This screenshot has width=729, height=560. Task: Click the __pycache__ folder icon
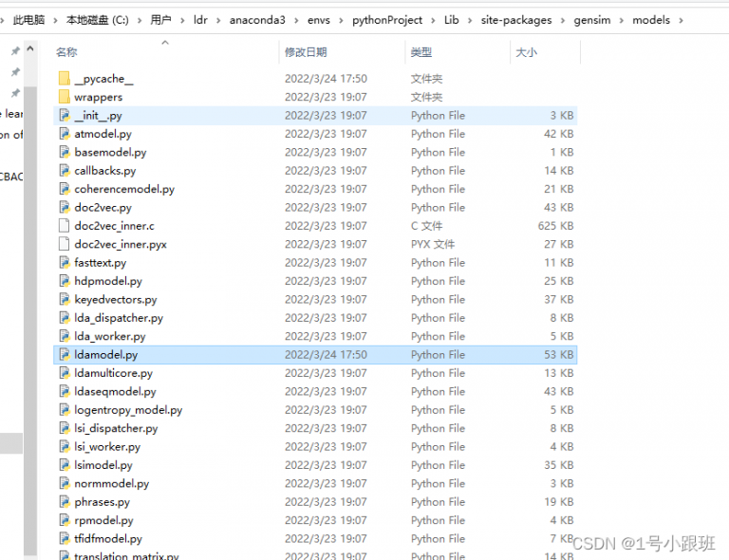(64, 79)
